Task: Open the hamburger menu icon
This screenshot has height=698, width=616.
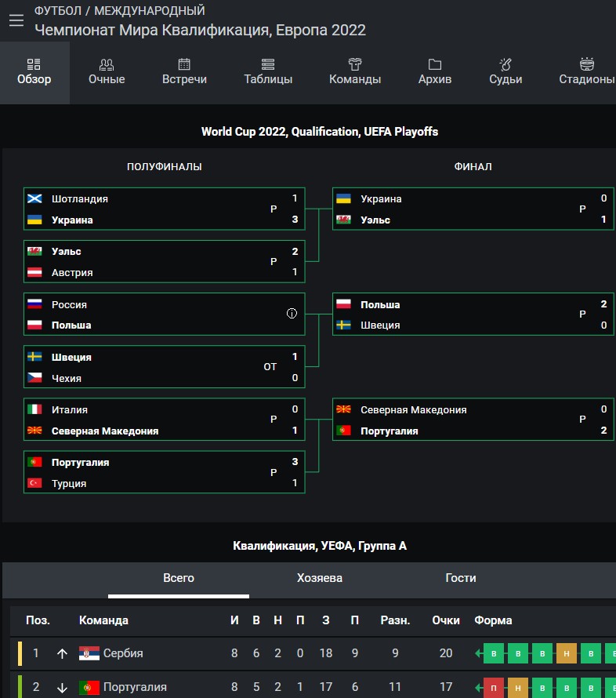Action: [16, 20]
